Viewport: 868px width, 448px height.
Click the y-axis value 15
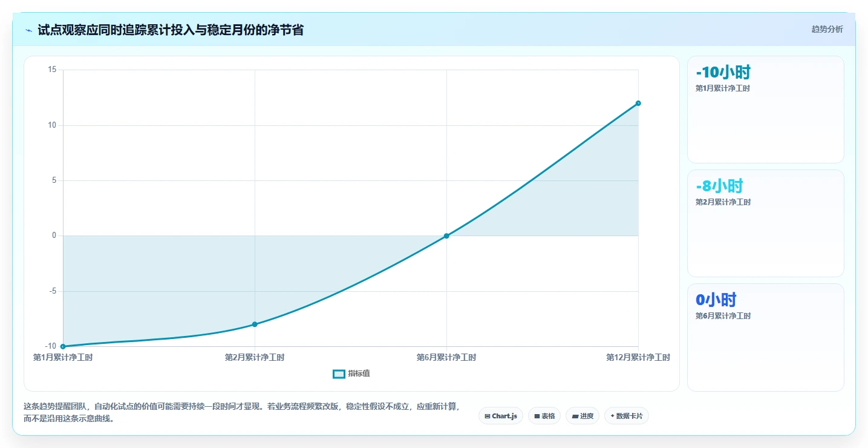[x=52, y=70]
